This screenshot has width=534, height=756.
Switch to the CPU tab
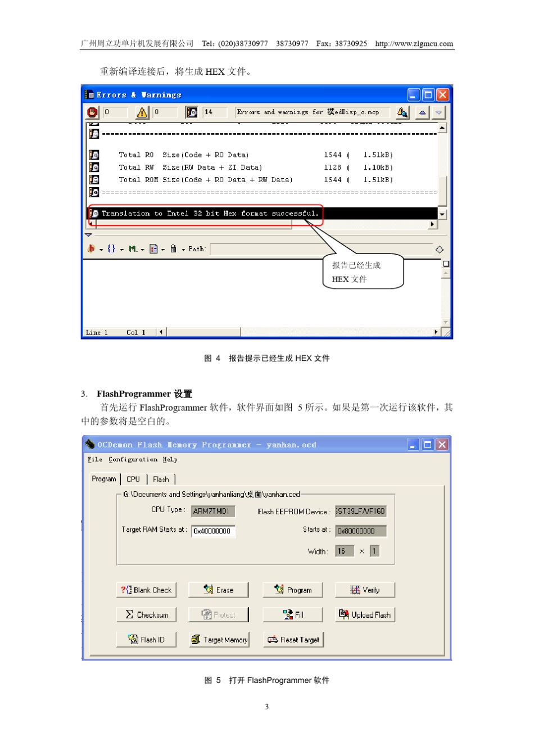tap(133, 479)
